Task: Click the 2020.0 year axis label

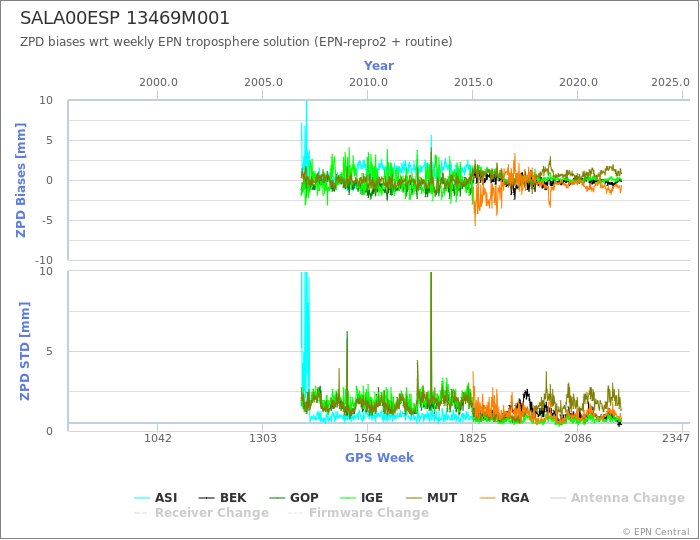Action: pyautogui.click(x=578, y=83)
